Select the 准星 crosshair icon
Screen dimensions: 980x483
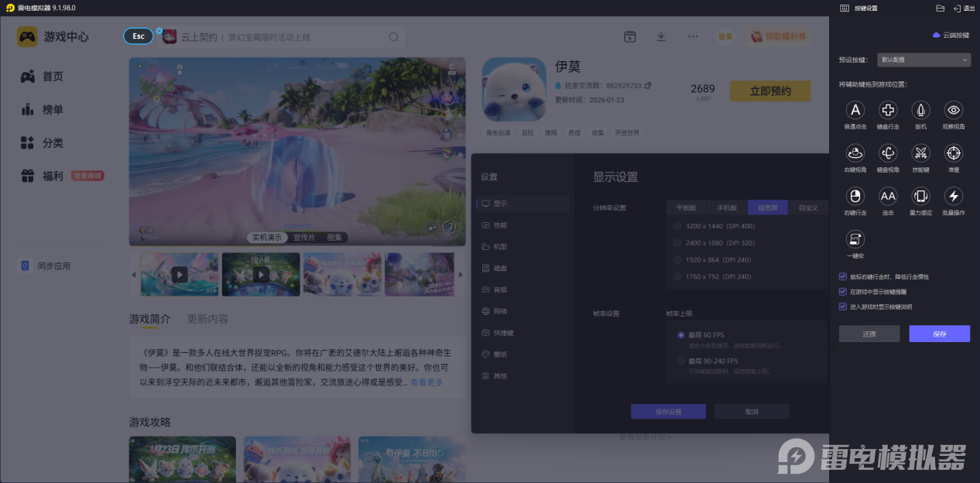click(x=954, y=152)
